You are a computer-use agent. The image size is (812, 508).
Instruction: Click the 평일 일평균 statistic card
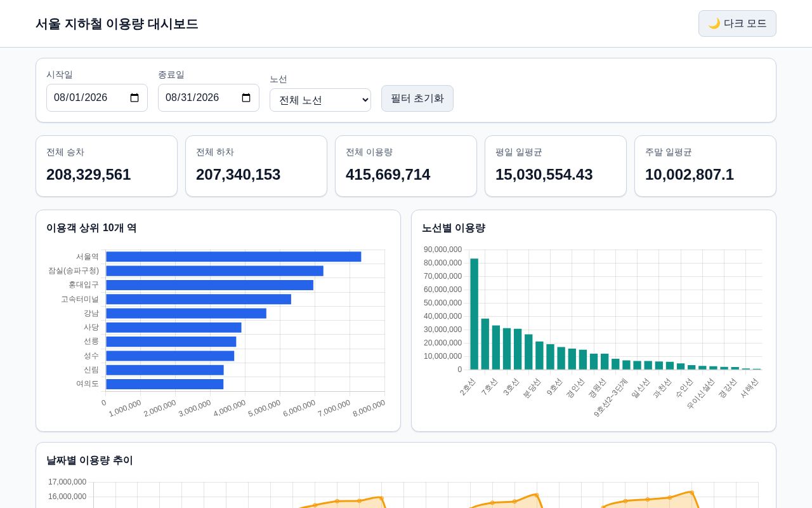[x=556, y=166]
